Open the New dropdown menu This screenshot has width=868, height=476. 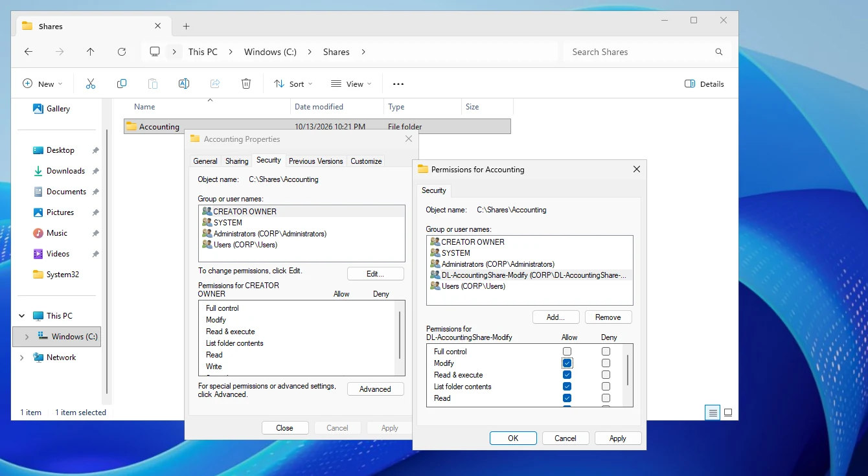click(x=43, y=84)
